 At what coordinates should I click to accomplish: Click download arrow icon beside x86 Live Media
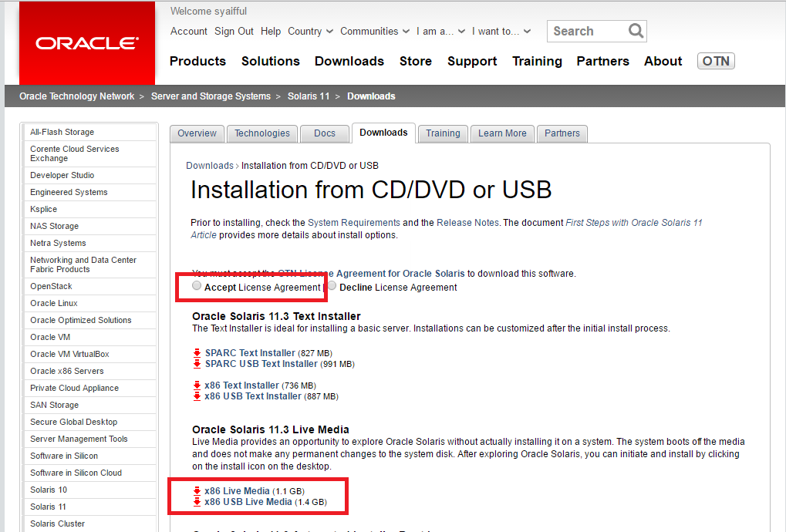(x=197, y=491)
